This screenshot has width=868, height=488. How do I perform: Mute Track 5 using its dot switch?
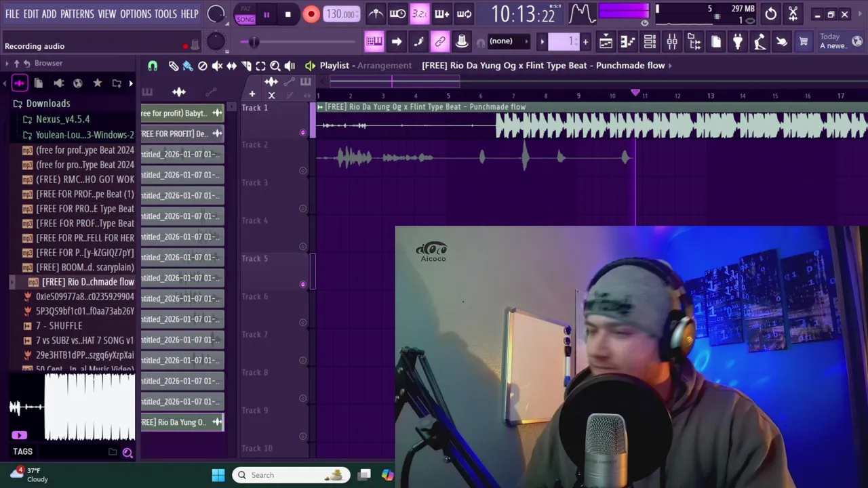coord(303,285)
